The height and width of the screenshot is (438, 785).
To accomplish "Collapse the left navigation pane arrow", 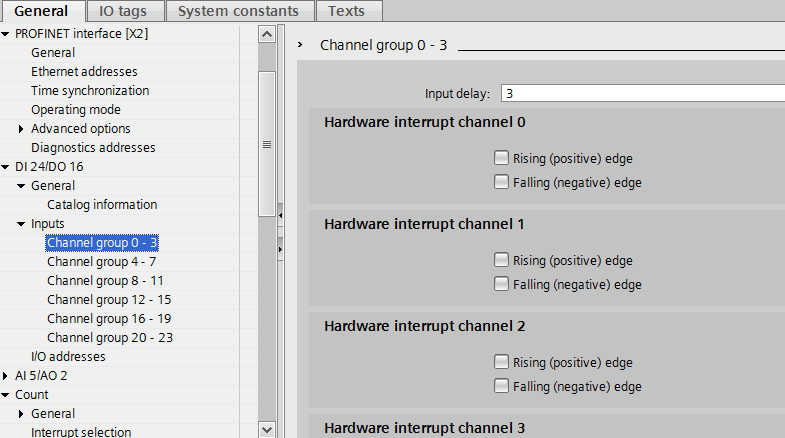I will click(281, 214).
